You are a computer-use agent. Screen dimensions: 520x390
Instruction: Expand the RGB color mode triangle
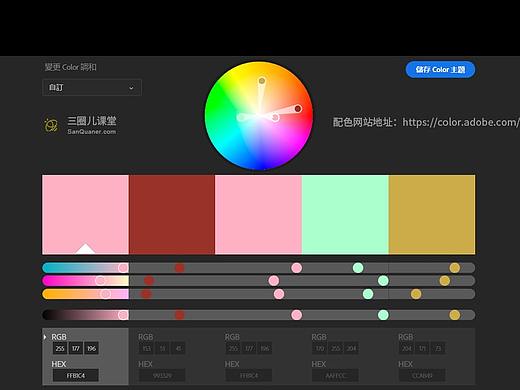45,337
